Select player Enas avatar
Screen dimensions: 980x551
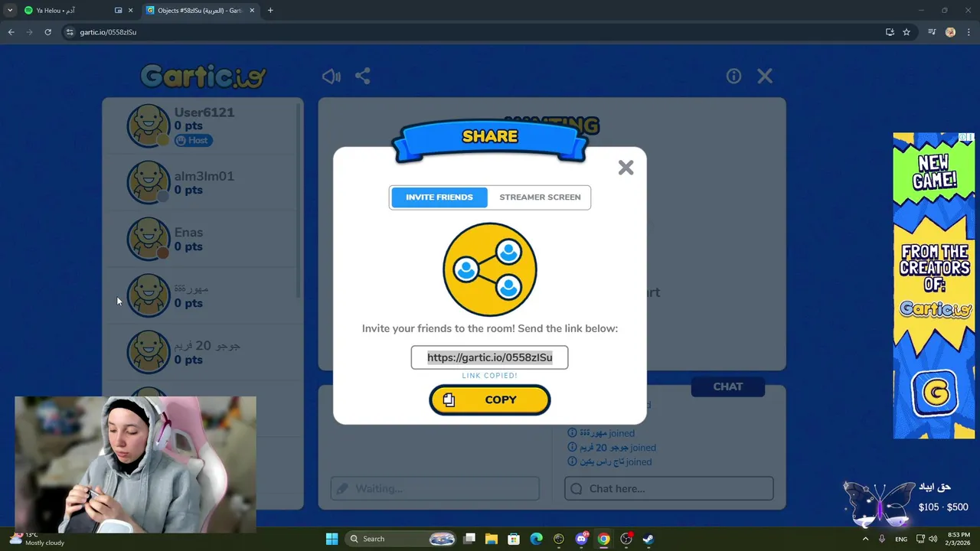pyautogui.click(x=148, y=239)
